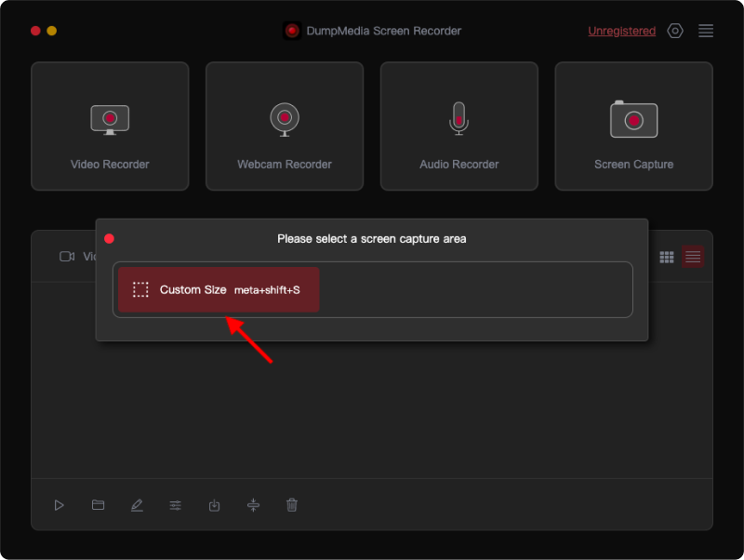The width and height of the screenshot is (744, 560).
Task: Open the hamburger menu in title bar
Action: (706, 31)
